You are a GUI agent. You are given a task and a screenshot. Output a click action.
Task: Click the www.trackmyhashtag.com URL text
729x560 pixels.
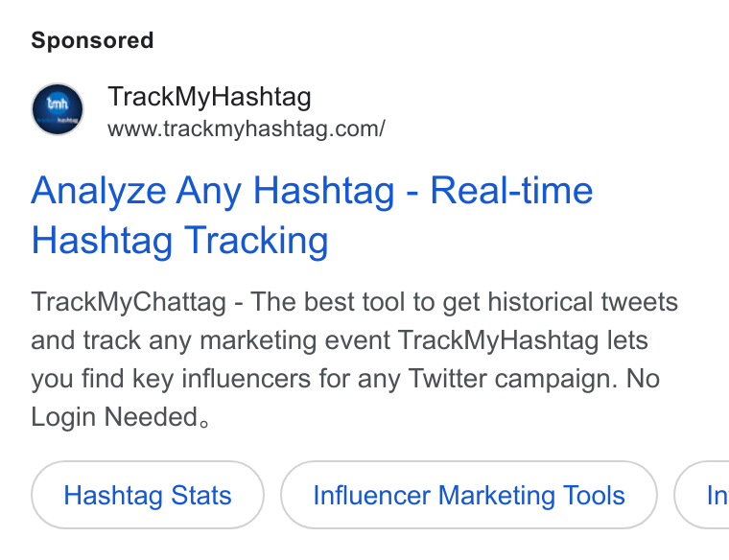coord(247,128)
